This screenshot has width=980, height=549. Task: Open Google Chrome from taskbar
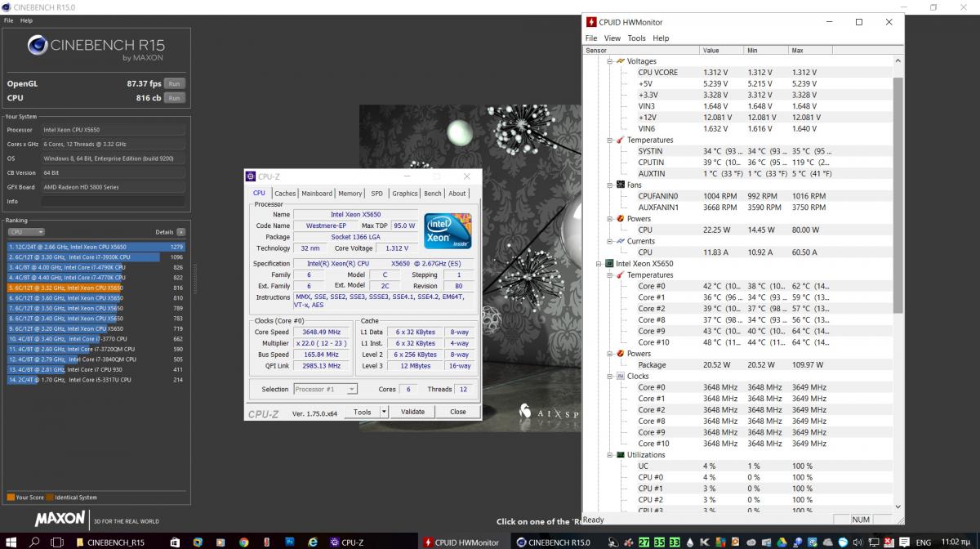point(244,542)
